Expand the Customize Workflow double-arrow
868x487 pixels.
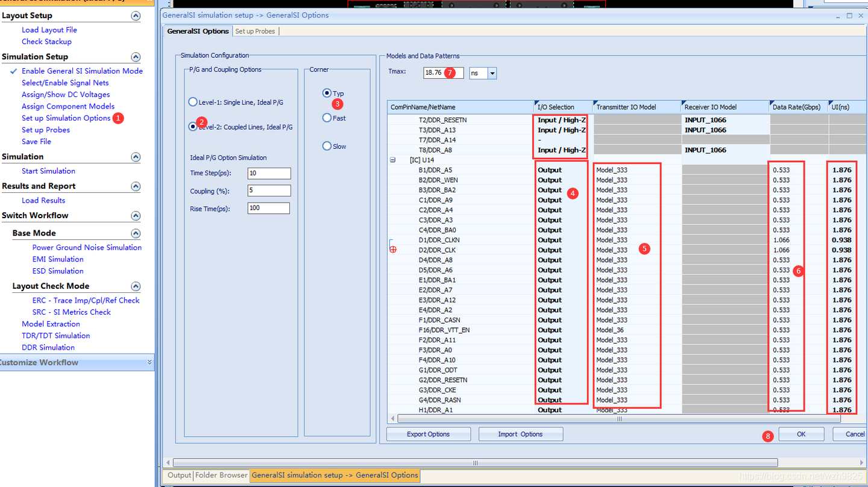tap(149, 362)
